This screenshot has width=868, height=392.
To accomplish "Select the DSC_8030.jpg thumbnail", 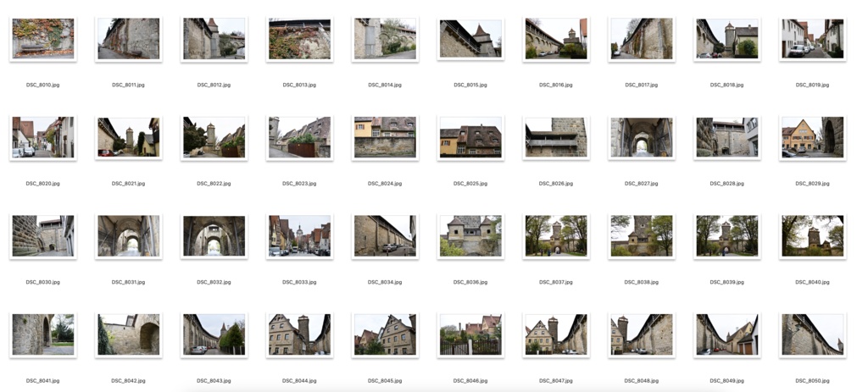I will pyautogui.click(x=43, y=236).
